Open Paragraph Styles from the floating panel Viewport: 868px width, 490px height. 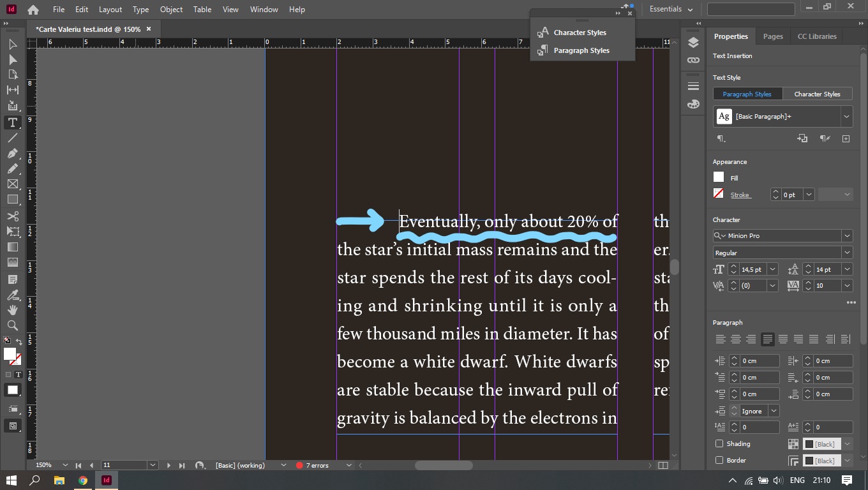click(x=581, y=50)
